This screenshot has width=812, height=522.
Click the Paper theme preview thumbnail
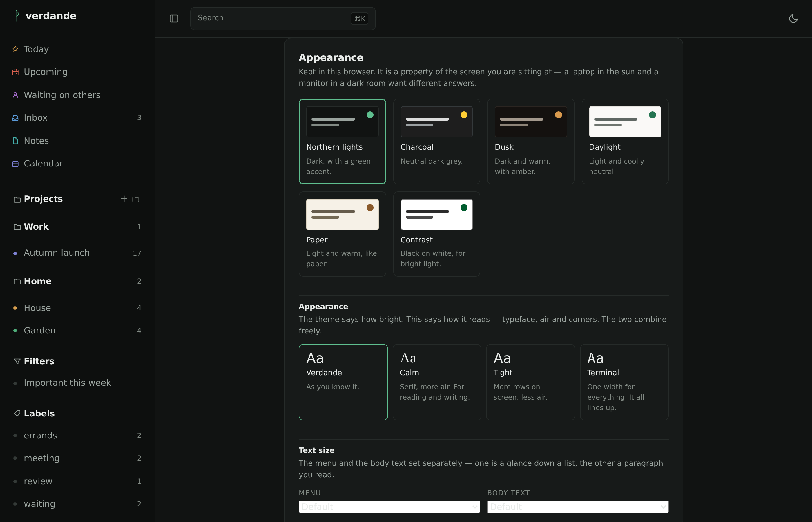point(342,215)
